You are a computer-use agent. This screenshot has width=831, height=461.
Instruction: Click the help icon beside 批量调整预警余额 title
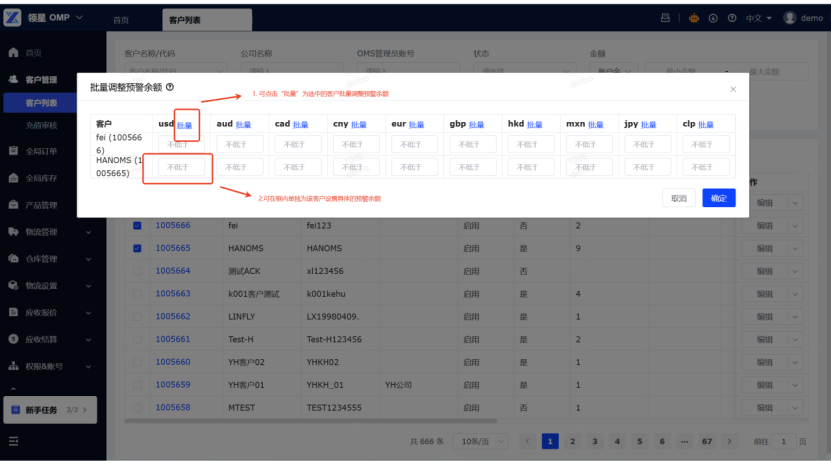[x=170, y=88]
